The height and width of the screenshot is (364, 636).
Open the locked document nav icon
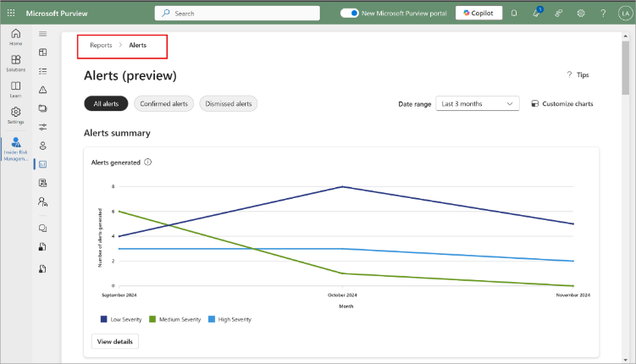pyautogui.click(x=42, y=247)
